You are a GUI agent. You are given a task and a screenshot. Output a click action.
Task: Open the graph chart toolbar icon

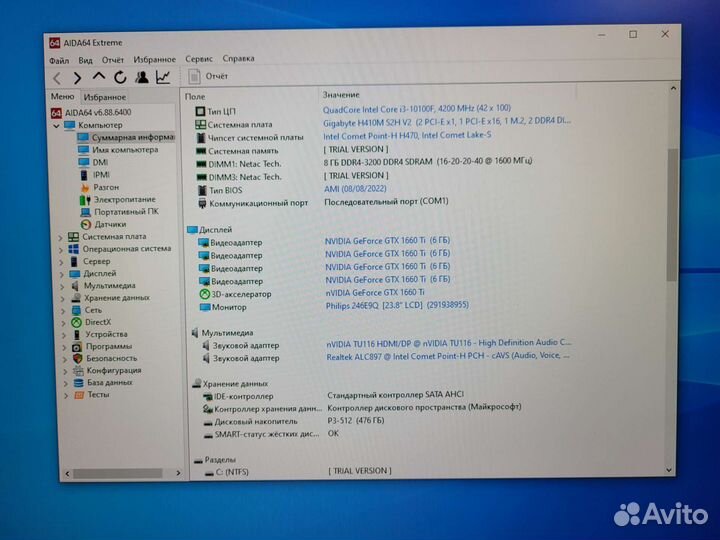point(163,77)
